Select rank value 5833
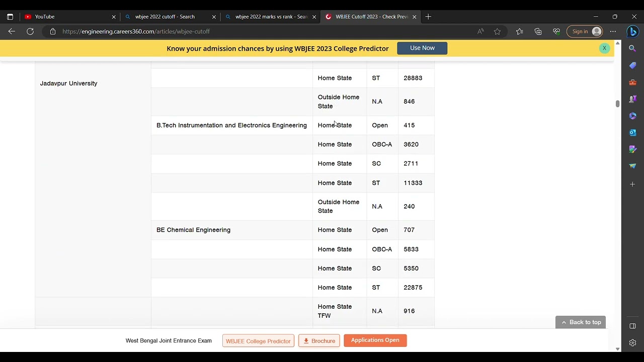Screen dimensions: 644x362 [x=411, y=249]
